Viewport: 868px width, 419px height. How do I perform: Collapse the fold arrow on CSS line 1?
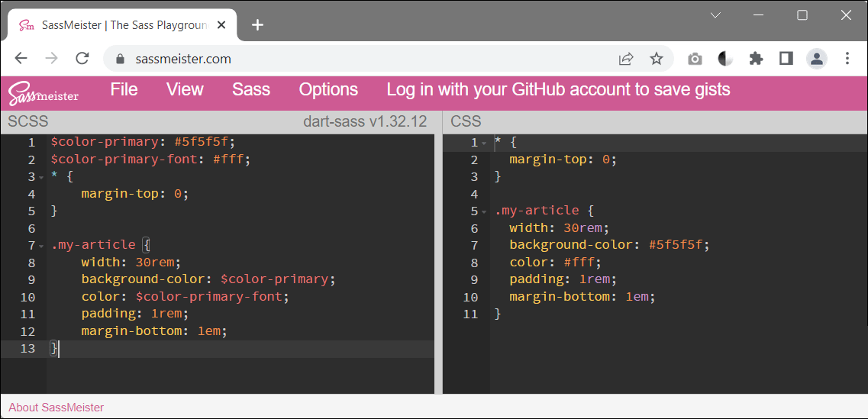click(483, 143)
